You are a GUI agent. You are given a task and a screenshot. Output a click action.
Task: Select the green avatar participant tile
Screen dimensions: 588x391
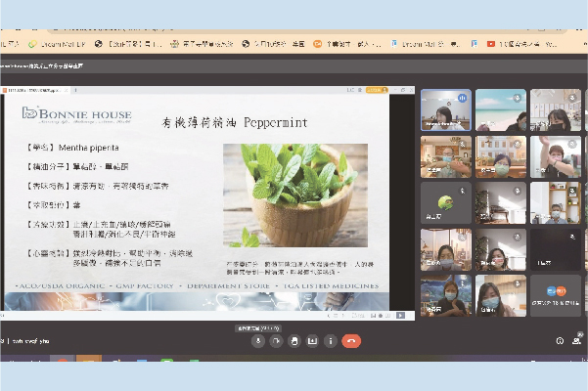click(446, 202)
